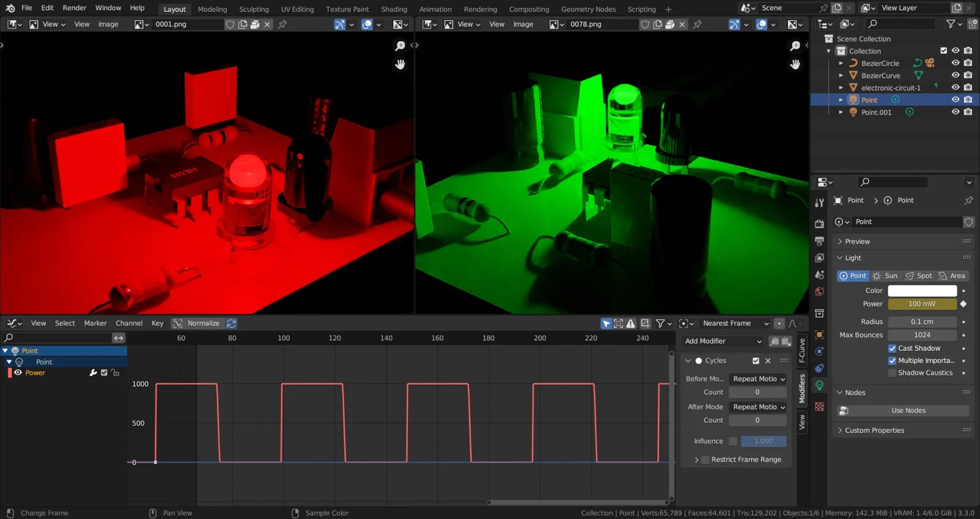
Task: Open the Add Modifier dropdown
Action: tap(723, 341)
